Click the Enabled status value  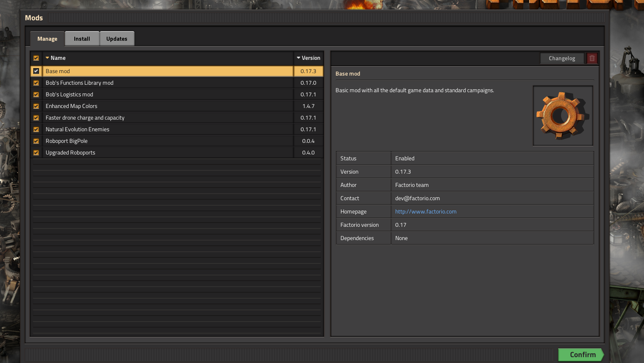pos(405,158)
